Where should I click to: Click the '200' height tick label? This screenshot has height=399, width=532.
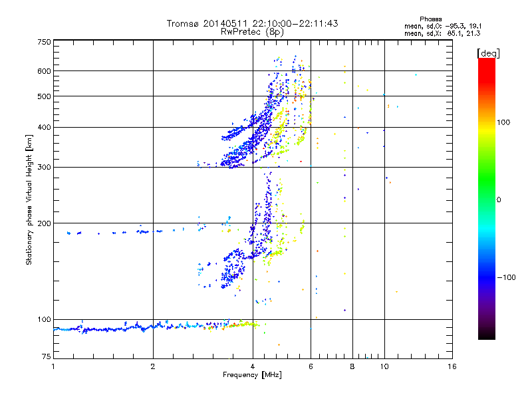44,223
